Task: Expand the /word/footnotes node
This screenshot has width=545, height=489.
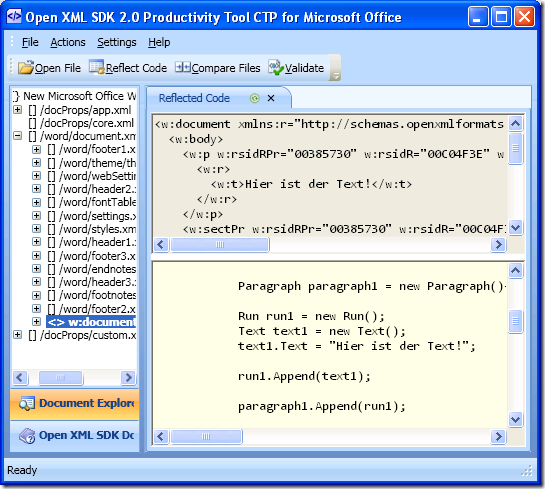Action: (x=36, y=295)
